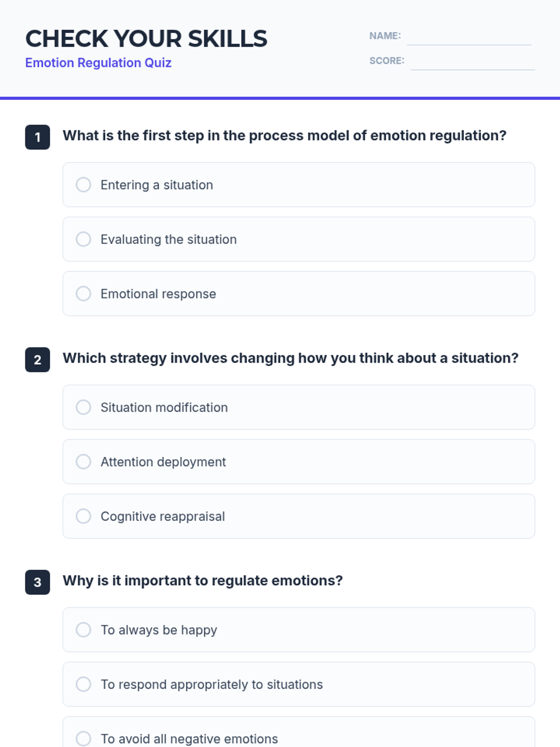
Task: Click the 'Why is it important' question text
Action: 203,580
